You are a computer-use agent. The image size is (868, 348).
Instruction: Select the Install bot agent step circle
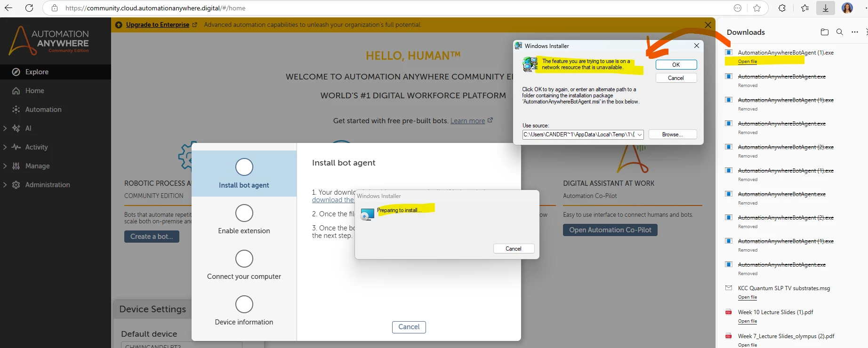244,167
